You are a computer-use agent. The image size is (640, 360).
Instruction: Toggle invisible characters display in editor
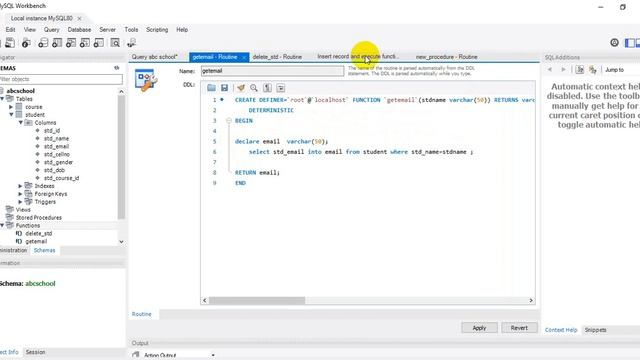(x=267, y=88)
